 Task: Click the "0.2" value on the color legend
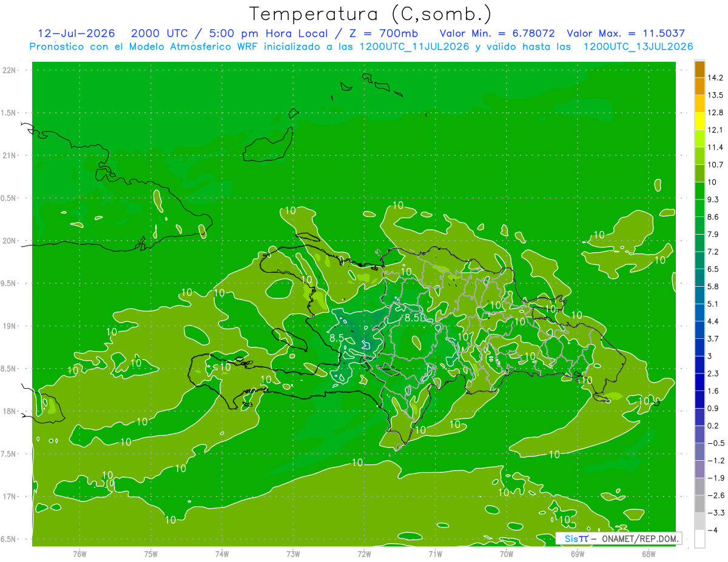[713, 426]
